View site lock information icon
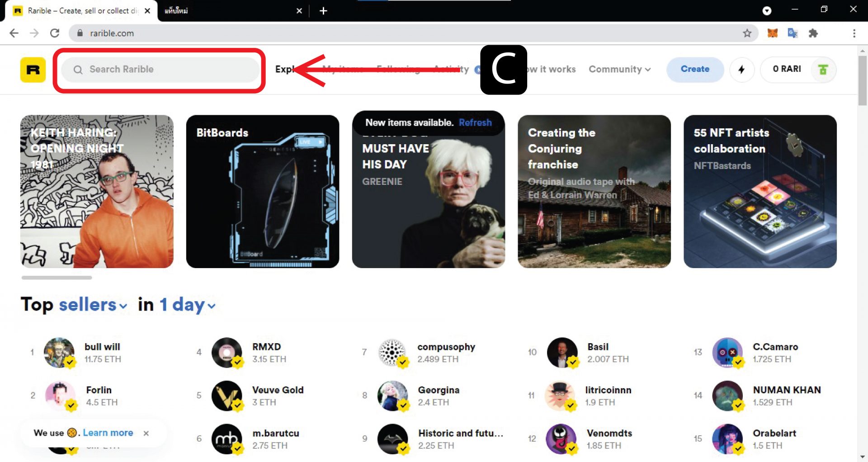868x462 pixels. [80, 33]
